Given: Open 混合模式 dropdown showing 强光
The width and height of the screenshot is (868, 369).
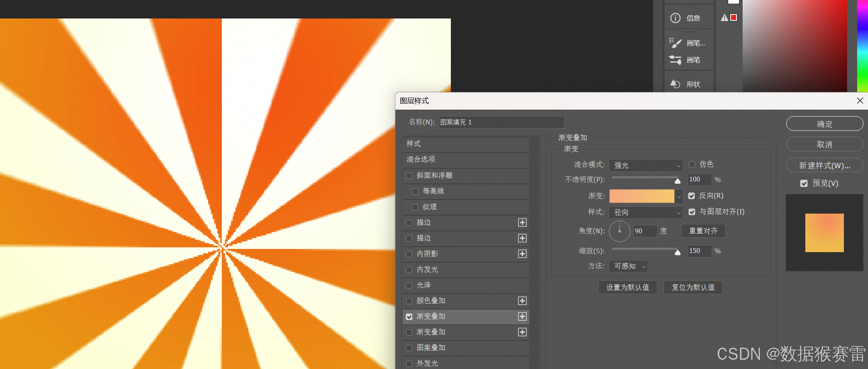Looking at the screenshot, I should (646, 165).
